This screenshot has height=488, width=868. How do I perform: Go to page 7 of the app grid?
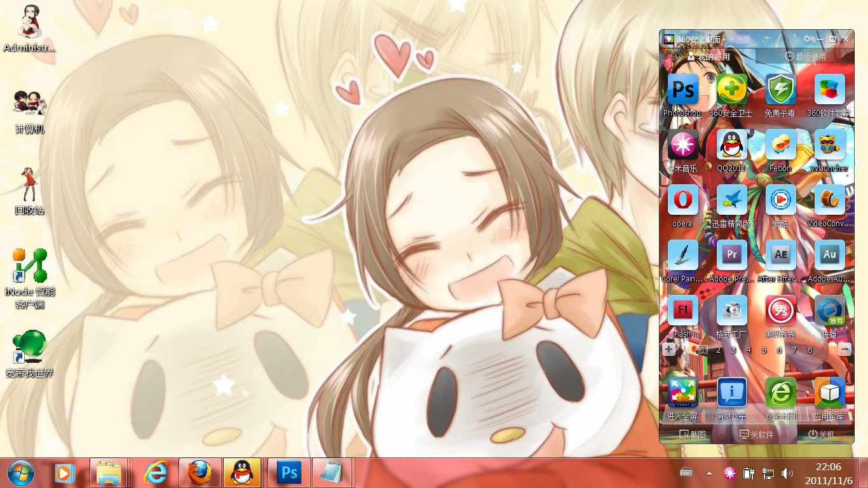point(794,349)
